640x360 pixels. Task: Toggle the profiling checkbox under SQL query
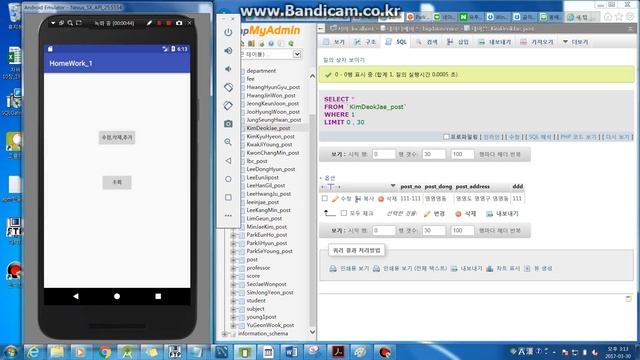point(446,137)
